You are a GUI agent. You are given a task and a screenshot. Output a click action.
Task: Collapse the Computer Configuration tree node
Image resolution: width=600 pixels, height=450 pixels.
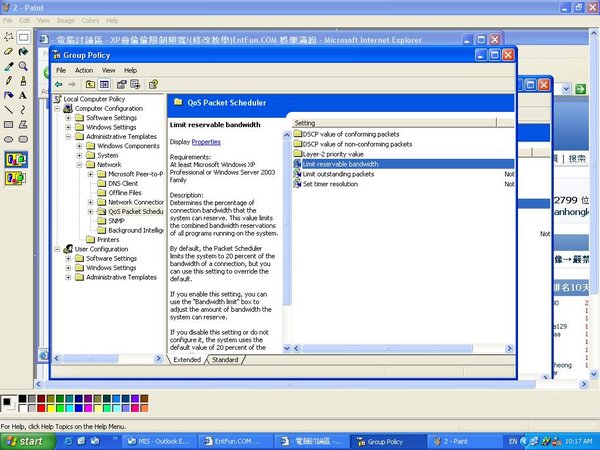click(57, 109)
